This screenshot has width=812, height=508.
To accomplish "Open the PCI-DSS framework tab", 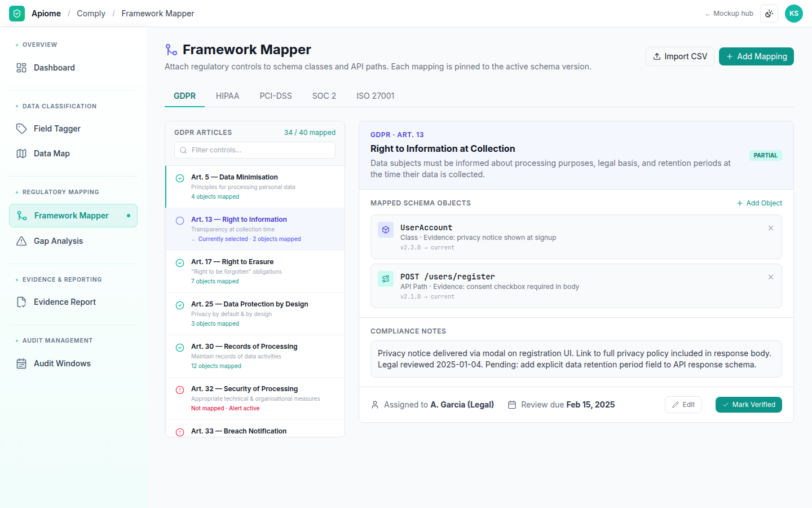I will [x=276, y=96].
